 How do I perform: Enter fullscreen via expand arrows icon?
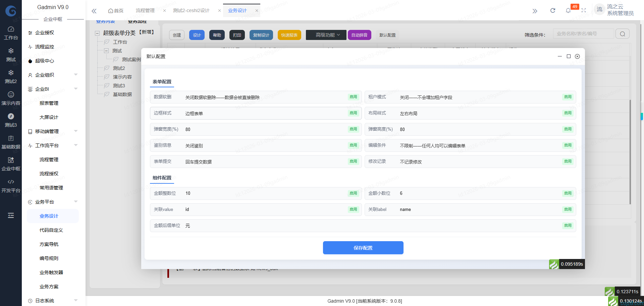tap(584, 10)
